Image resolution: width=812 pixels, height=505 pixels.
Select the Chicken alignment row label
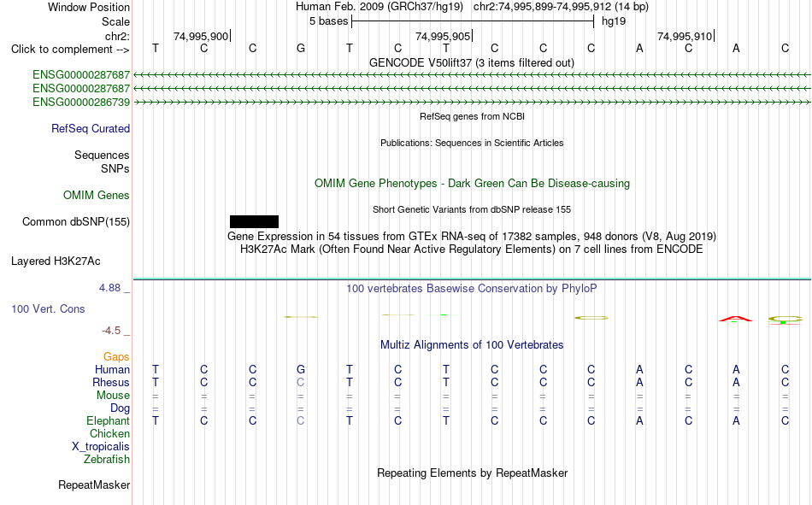109,433
